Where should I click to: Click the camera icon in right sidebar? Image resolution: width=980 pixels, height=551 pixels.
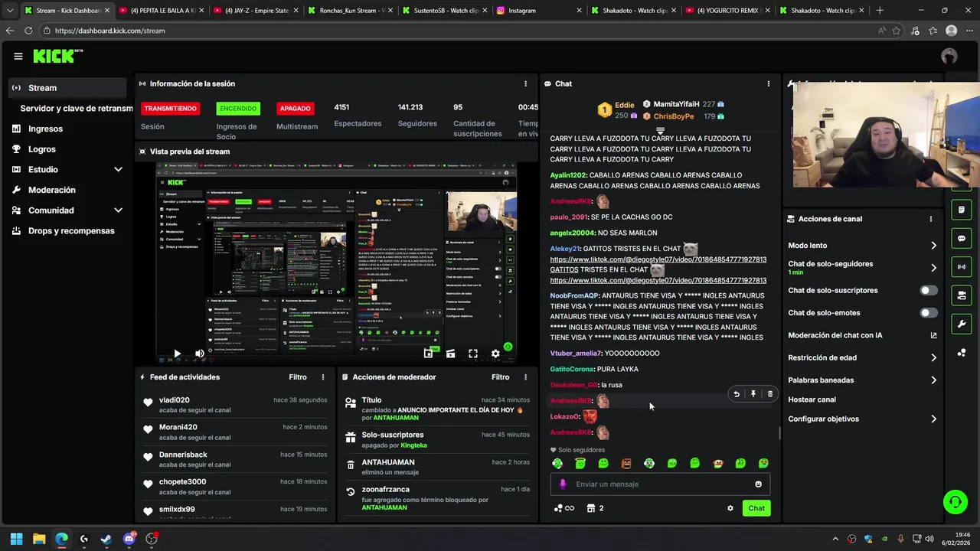962,295
